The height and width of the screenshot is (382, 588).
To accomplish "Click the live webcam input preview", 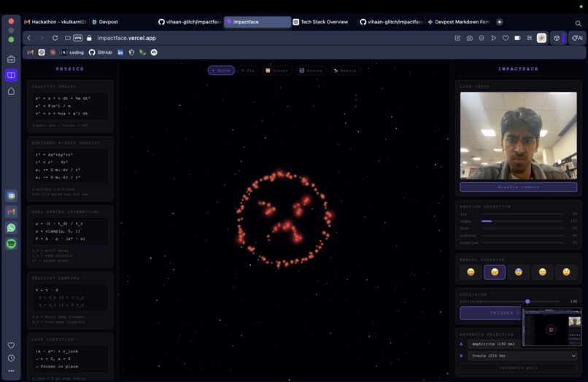I will [518, 136].
